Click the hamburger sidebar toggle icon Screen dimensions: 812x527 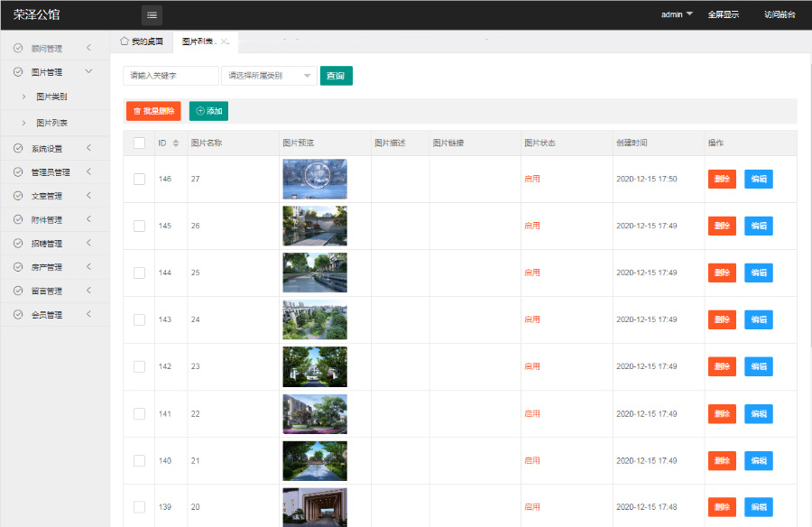[x=152, y=14]
